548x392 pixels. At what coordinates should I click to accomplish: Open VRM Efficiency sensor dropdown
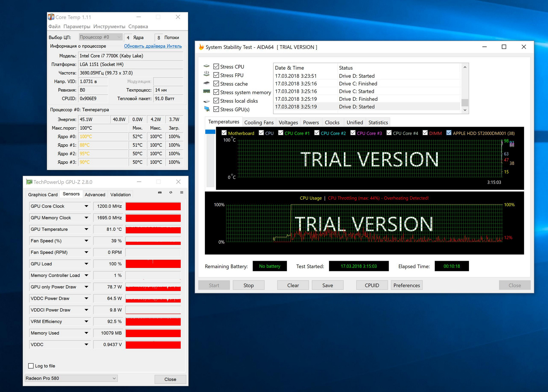86,322
